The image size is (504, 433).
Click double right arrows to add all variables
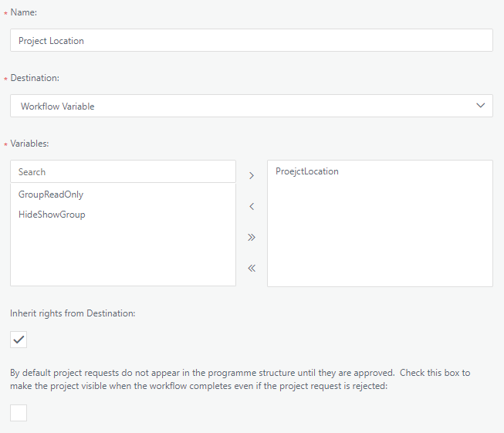[252, 238]
